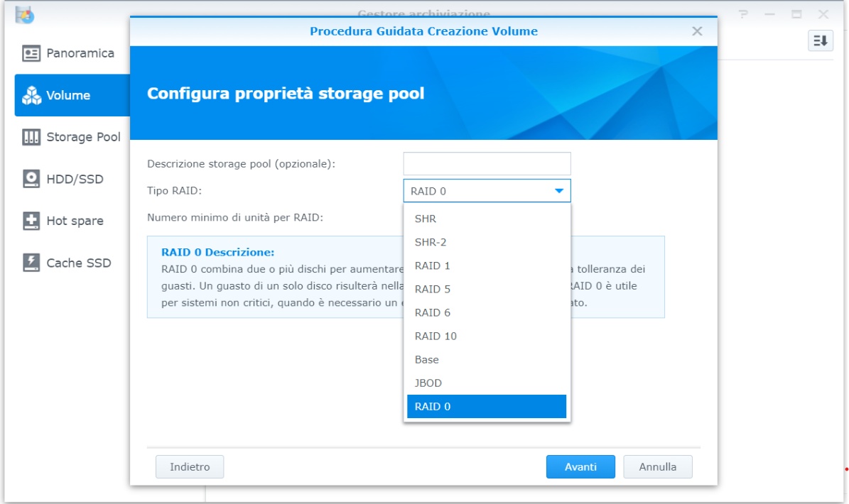The image size is (849, 504).
Task: Click the sort order icon top right
Action: tap(820, 41)
